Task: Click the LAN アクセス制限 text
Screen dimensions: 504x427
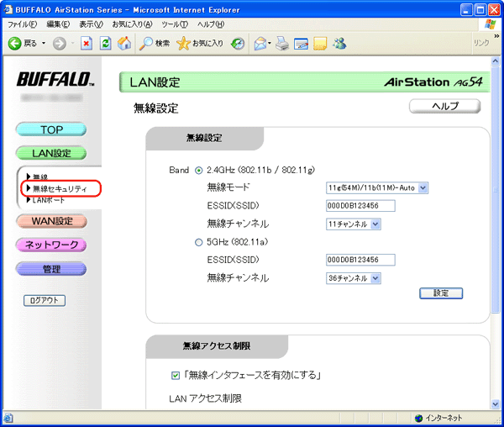Action: click(x=206, y=398)
